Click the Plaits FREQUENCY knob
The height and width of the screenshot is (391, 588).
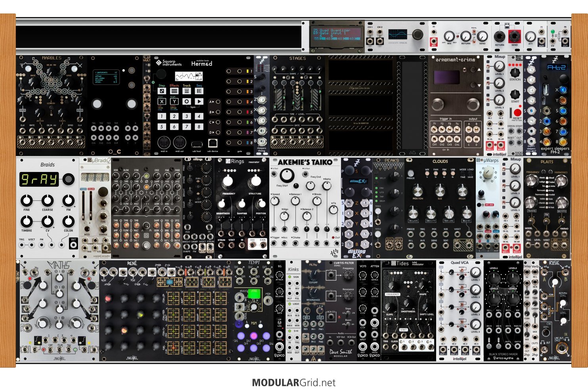point(532,181)
